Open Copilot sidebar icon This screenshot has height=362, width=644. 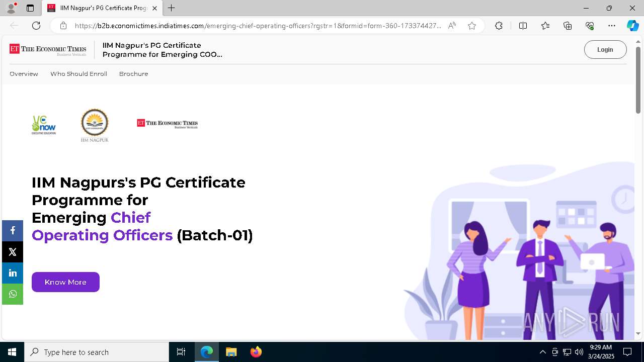[x=632, y=26]
